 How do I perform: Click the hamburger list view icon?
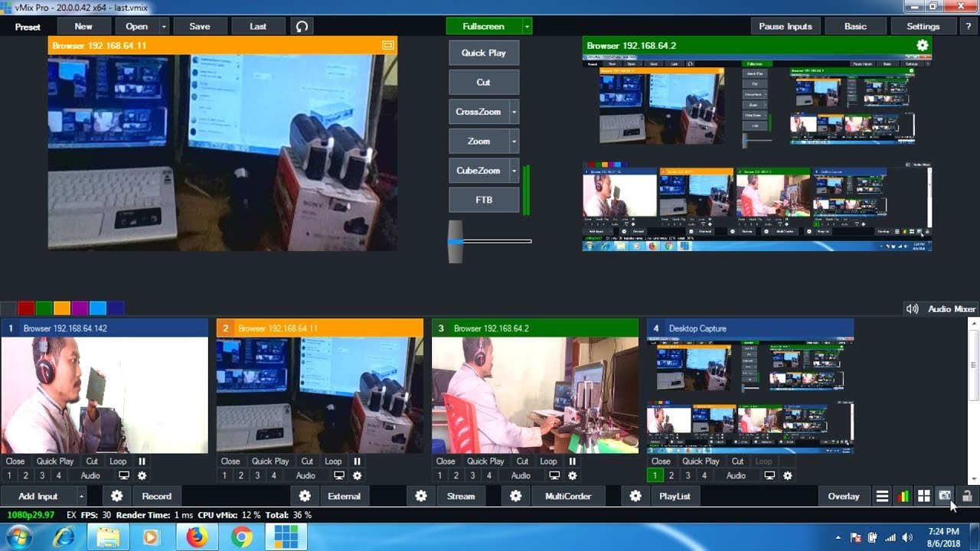click(883, 496)
